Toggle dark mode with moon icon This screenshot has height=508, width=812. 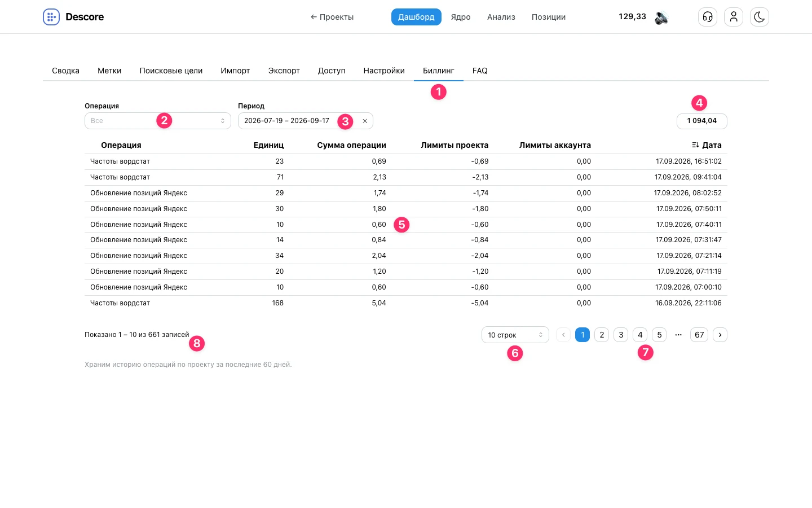pos(760,17)
